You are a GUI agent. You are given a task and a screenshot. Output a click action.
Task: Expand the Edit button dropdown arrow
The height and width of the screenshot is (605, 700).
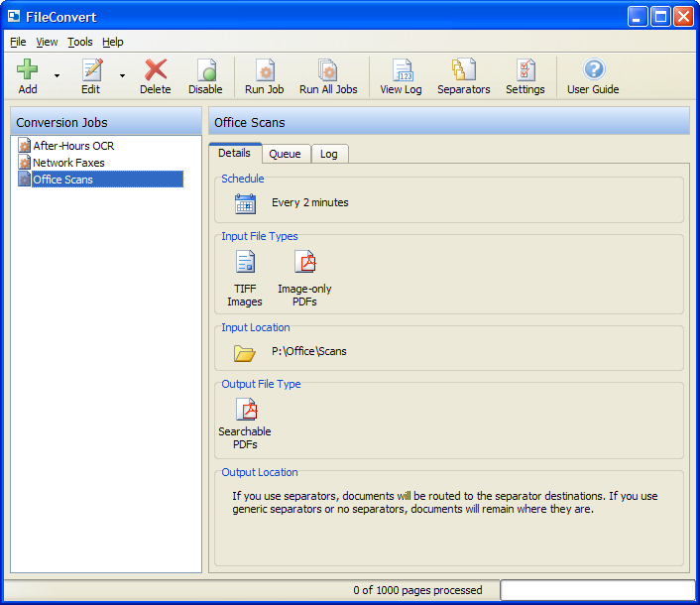(x=122, y=75)
